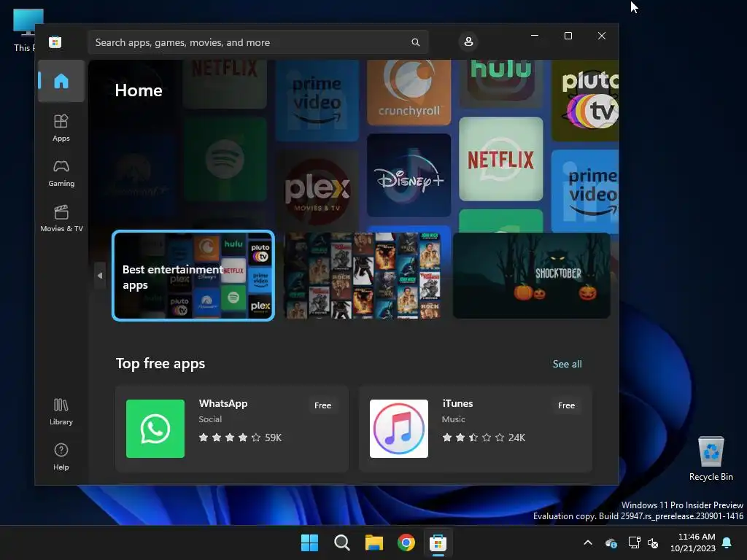Click the iTunes 24K star rating
Screen dimensions: 747x560
point(484,437)
